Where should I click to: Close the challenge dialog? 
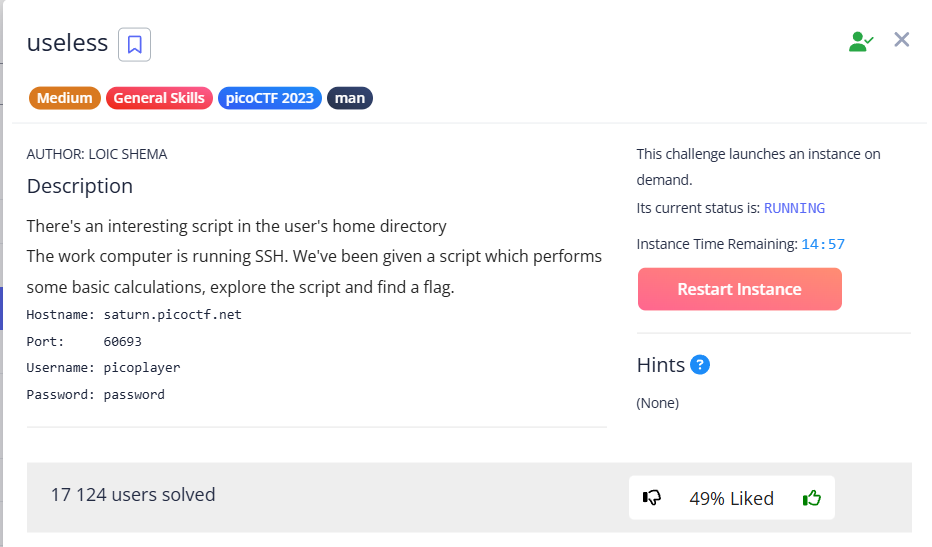tap(902, 40)
